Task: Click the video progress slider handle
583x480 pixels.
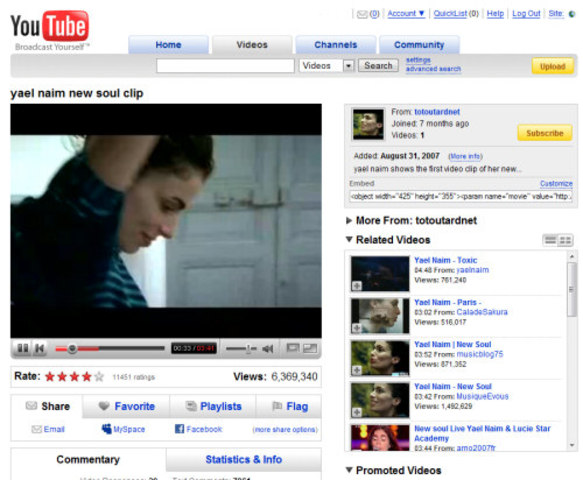Action: click(x=72, y=349)
